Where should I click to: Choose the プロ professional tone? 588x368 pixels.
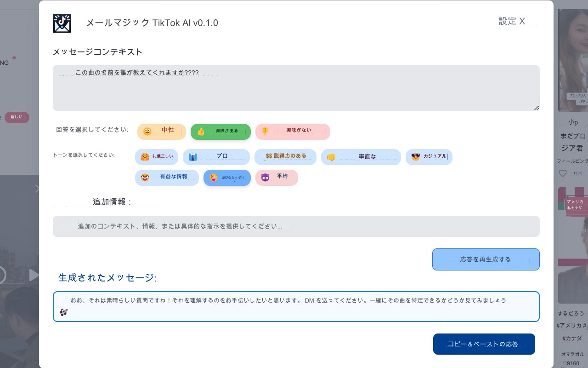pyautogui.click(x=216, y=157)
